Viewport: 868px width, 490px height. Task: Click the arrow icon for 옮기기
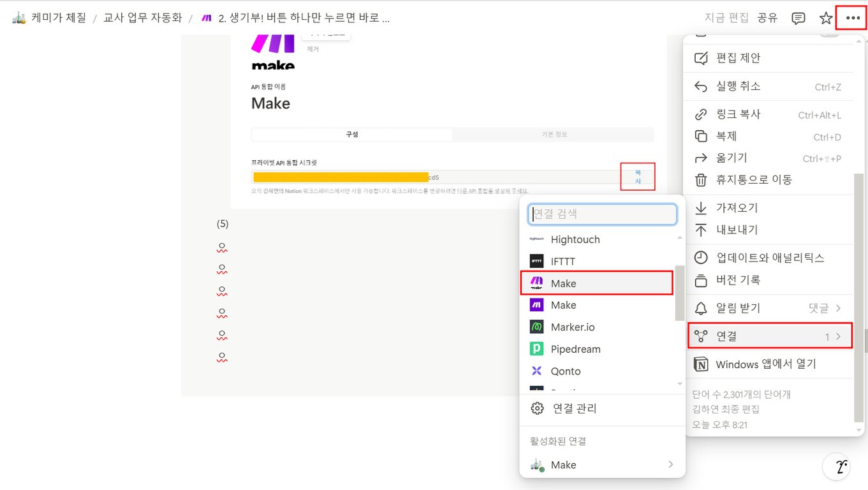pyautogui.click(x=701, y=158)
